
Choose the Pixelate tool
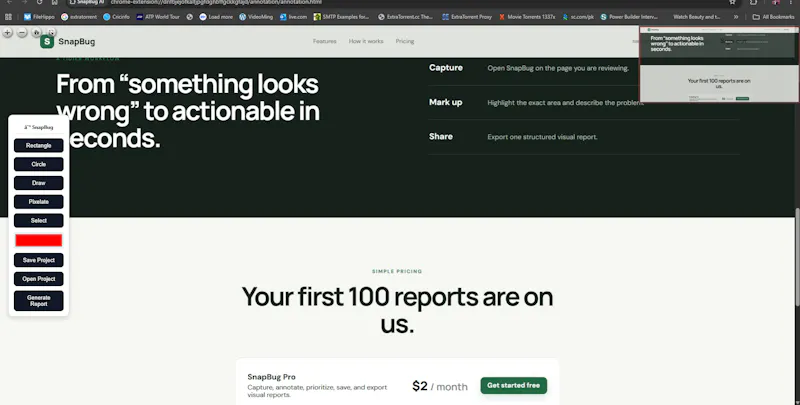click(39, 201)
